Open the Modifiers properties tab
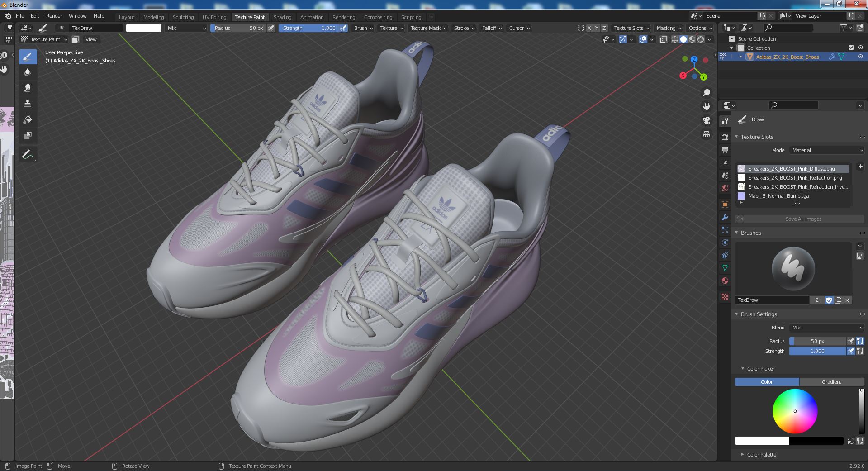The width and height of the screenshot is (868, 471). (x=725, y=217)
